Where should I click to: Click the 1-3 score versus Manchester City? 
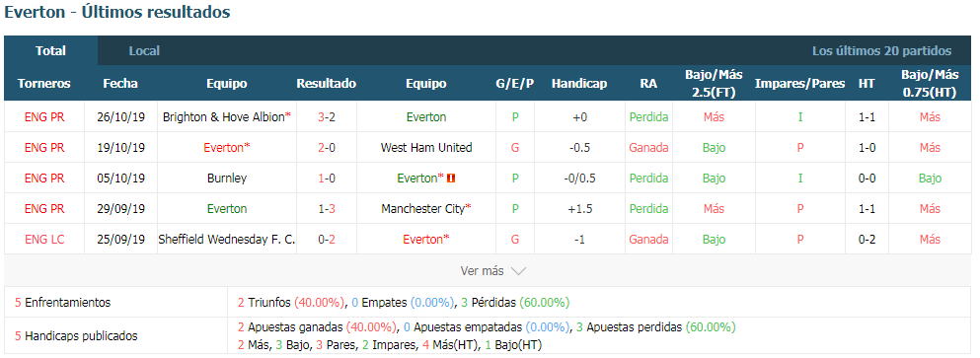[327, 209]
